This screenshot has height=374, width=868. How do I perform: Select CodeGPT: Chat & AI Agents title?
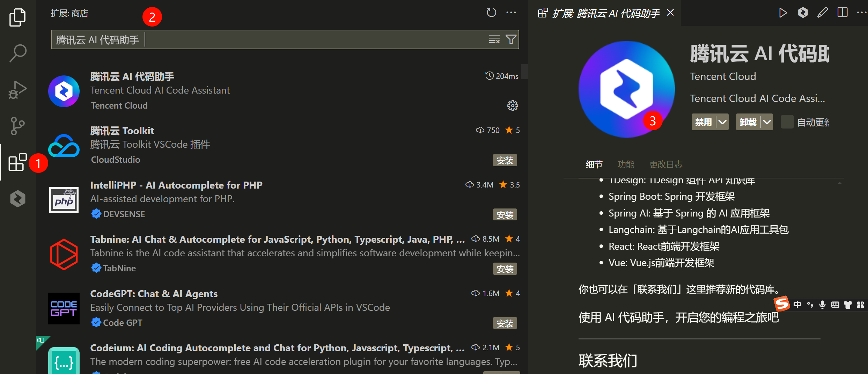pyautogui.click(x=154, y=294)
